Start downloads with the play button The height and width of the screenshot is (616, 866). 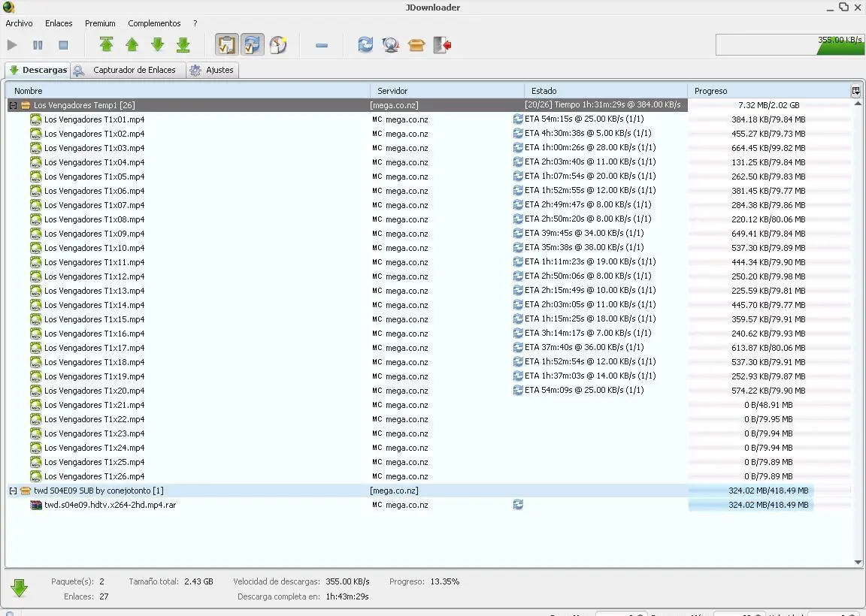(12, 45)
